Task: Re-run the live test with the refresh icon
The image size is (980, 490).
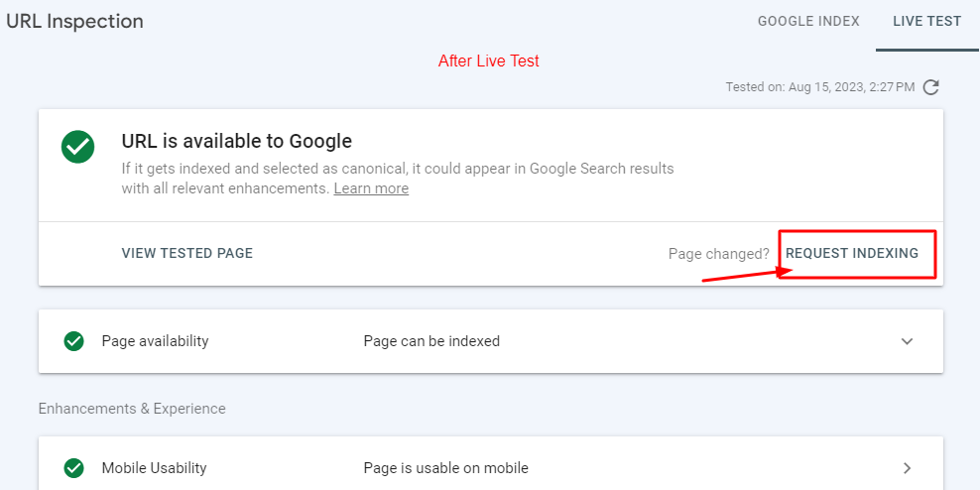Action: coord(930,87)
